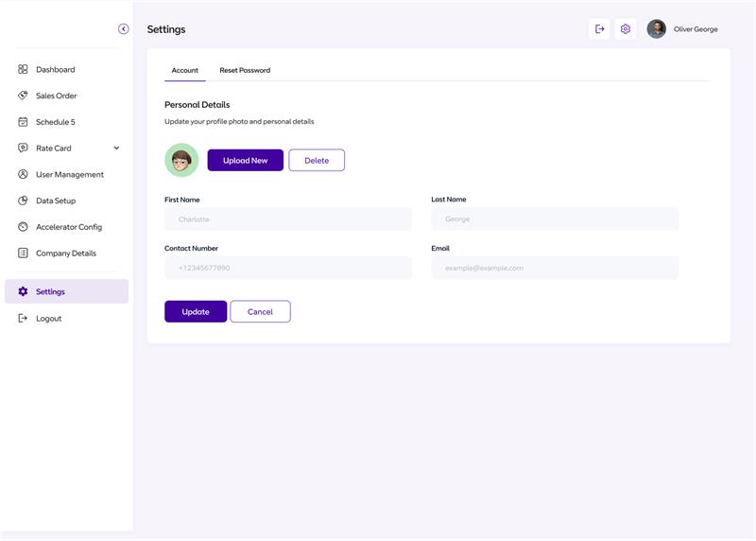Select the Account tab
The height and width of the screenshot is (541, 756).
coord(185,70)
